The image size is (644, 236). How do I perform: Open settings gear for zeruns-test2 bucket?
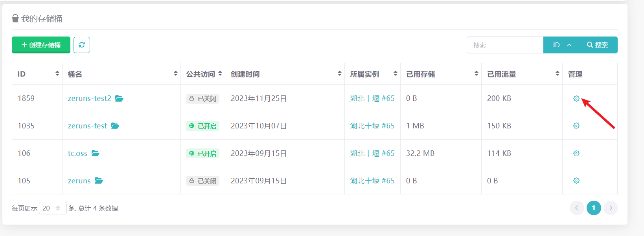[x=576, y=99]
